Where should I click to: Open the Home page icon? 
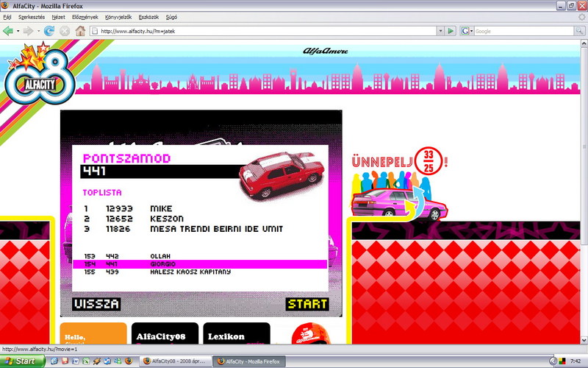click(x=80, y=31)
